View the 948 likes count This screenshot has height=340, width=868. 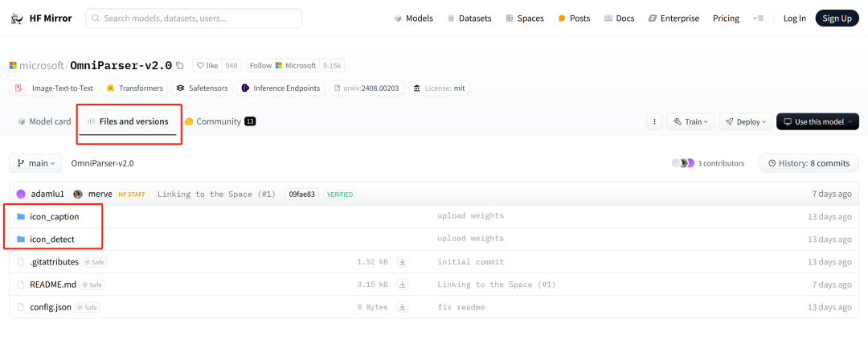[x=231, y=65]
